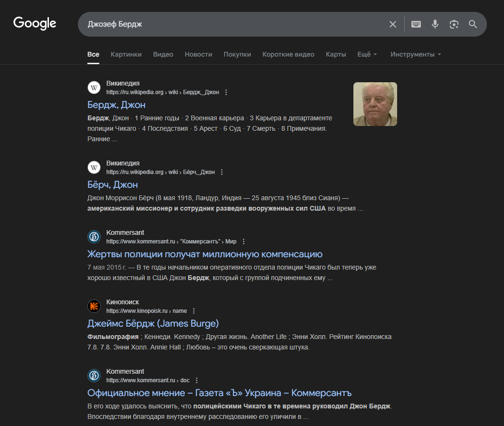Expand the Ещё dropdown menu
The image size is (504, 426).
pyautogui.click(x=367, y=54)
